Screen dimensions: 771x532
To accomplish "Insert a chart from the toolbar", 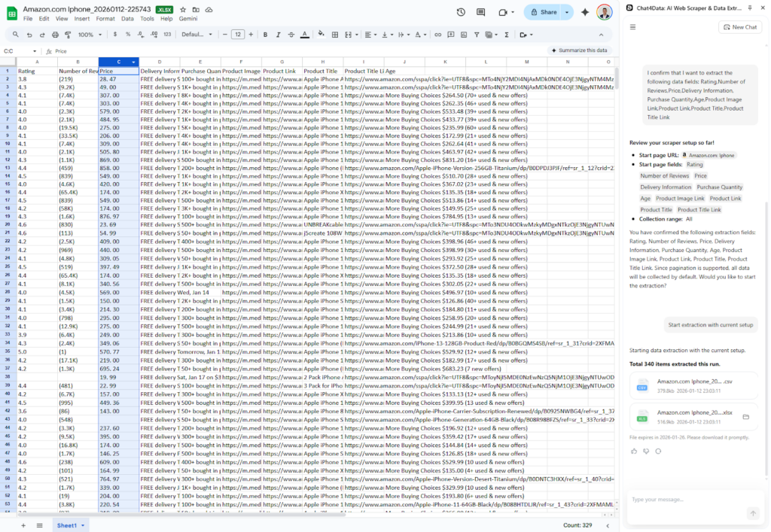I will [464, 35].
